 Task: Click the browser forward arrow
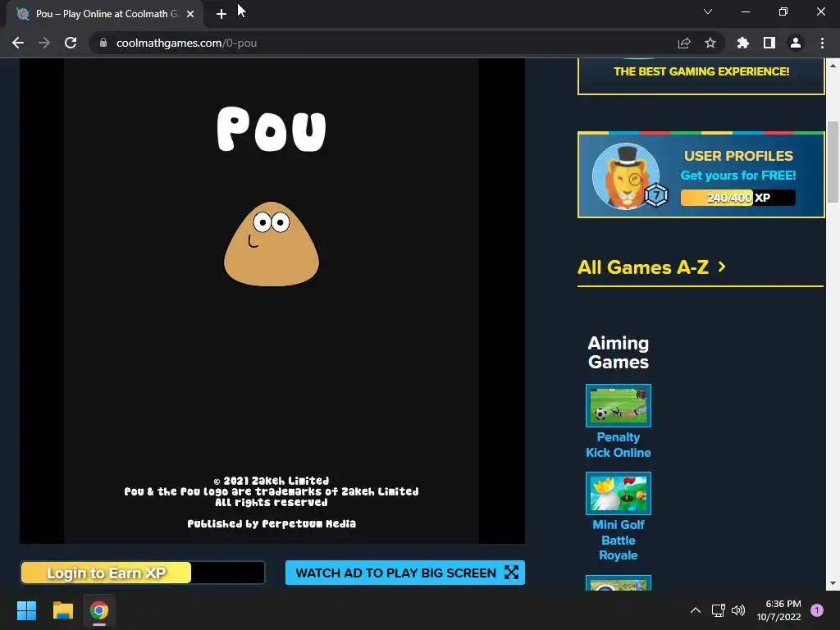point(44,43)
